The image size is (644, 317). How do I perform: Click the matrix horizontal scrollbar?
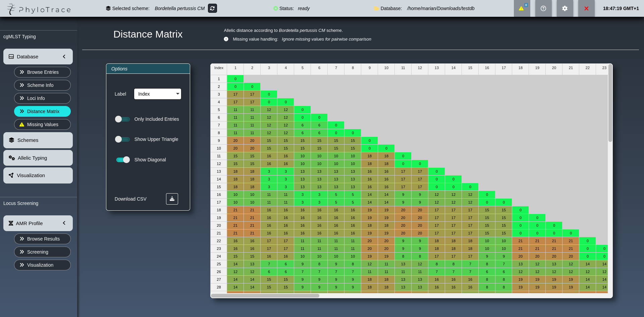coord(265,296)
